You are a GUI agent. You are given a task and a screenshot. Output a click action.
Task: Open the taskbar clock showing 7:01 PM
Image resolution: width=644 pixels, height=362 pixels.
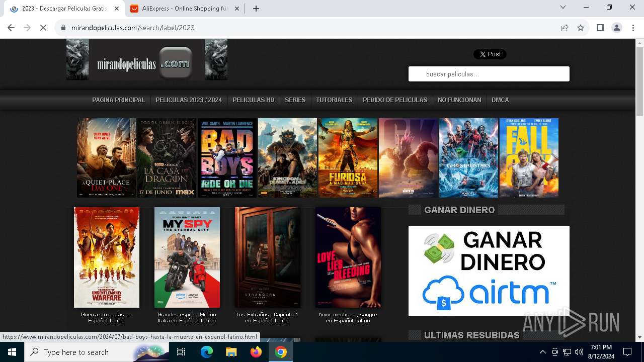click(601, 352)
